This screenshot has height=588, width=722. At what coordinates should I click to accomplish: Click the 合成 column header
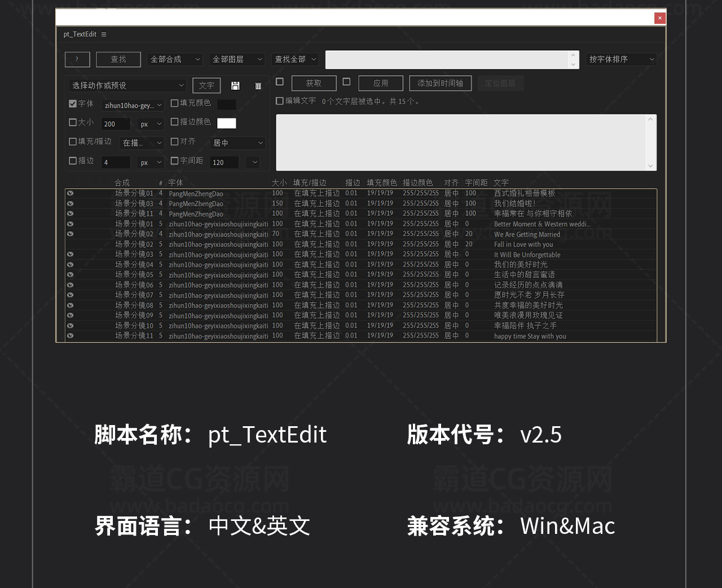pos(122,183)
